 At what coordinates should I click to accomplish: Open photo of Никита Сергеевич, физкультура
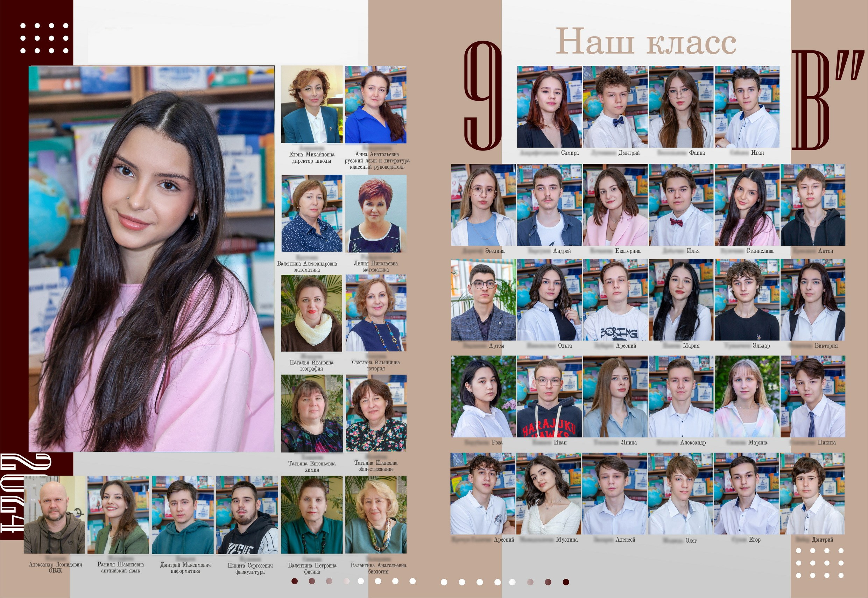(x=247, y=514)
